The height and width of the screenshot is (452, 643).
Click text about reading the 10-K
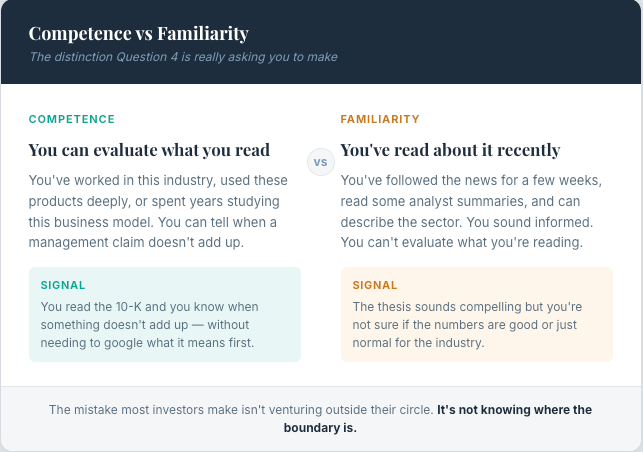pos(150,325)
